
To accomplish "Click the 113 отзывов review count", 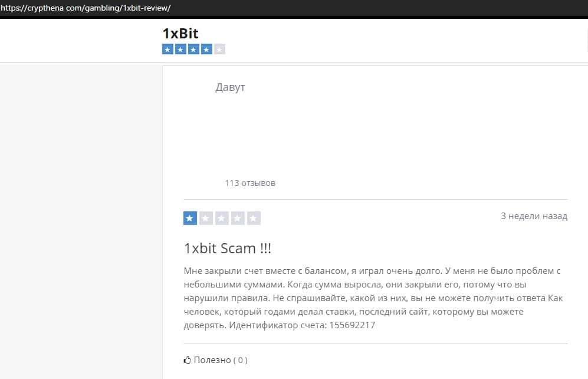I will click(x=250, y=183).
